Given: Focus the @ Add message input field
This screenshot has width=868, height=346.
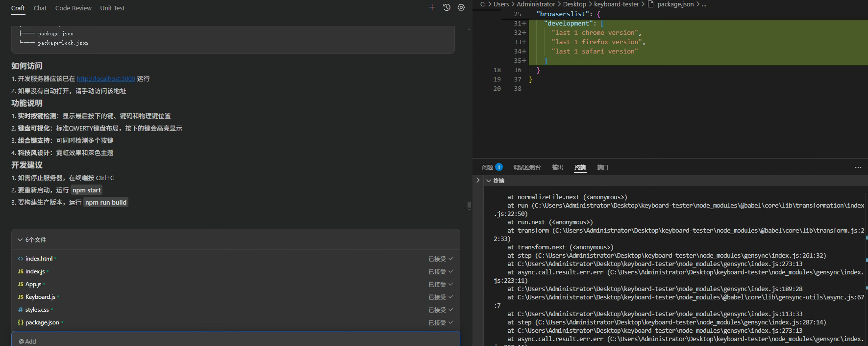Looking at the screenshot, I should click(x=235, y=341).
